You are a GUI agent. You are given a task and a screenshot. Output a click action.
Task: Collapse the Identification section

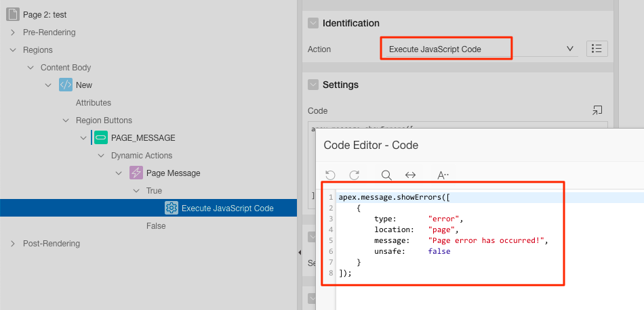313,23
